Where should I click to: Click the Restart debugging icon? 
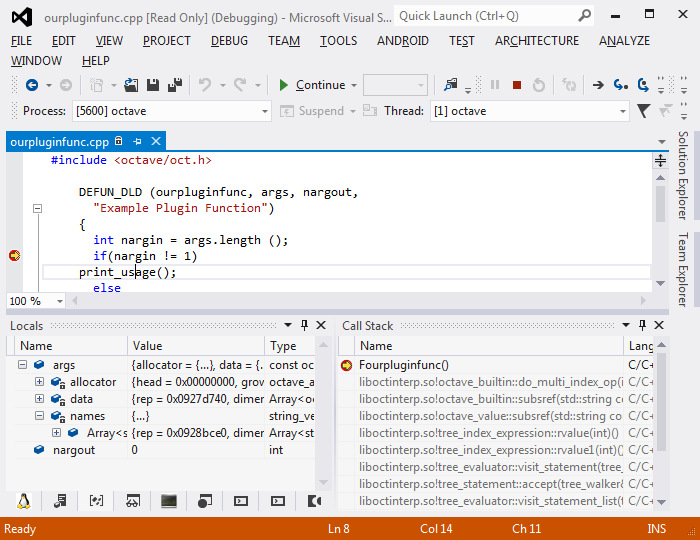pyautogui.click(x=539, y=85)
